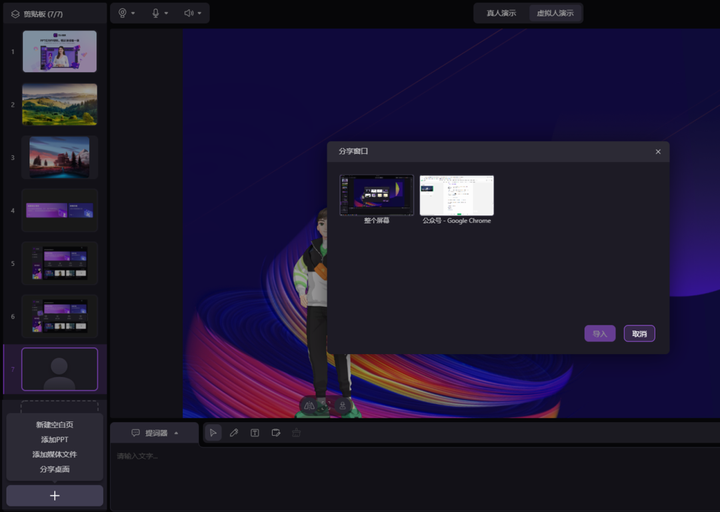
Task: Choose 添加PPT from the add menu
Action: (x=55, y=439)
